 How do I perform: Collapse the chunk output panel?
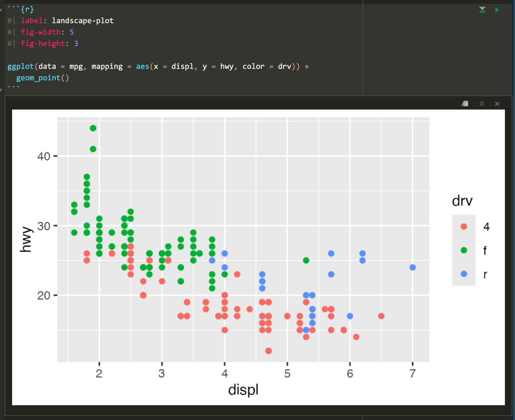click(482, 104)
